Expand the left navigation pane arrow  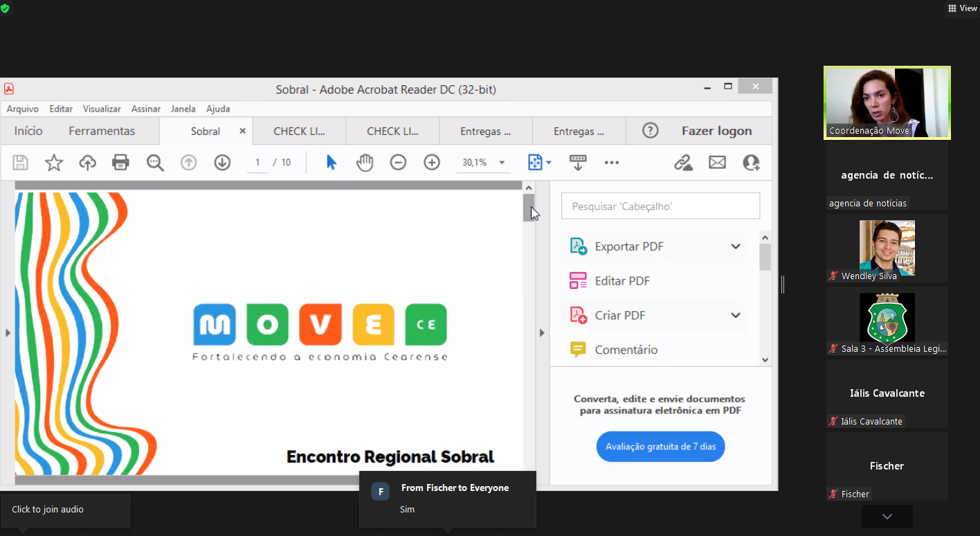pyautogui.click(x=8, y=333)
